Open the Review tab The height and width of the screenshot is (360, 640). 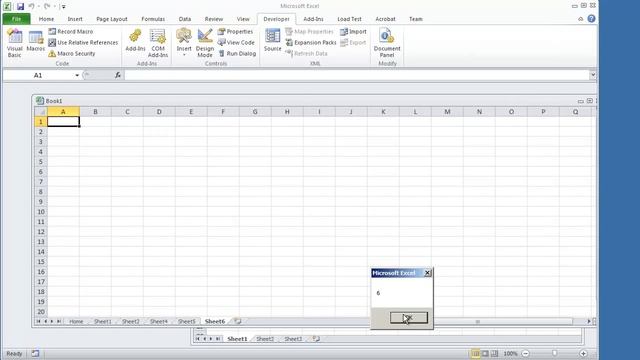pos(214,19)
